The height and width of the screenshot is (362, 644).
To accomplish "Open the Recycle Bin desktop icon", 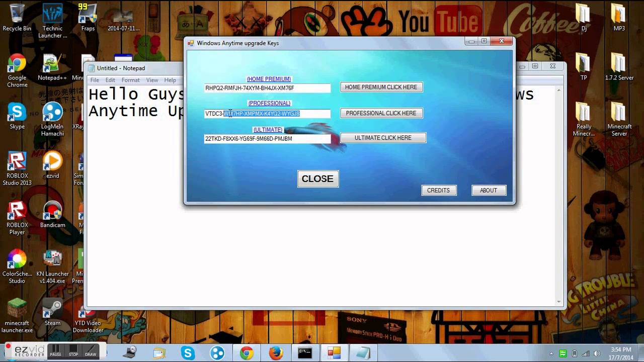I will tap(17, 18).
